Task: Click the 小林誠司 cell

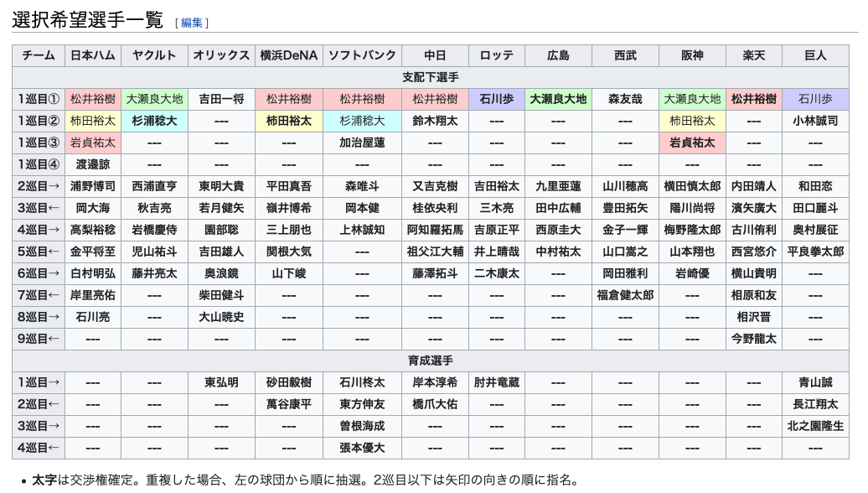Action: pyautogui.click(x=815, y=121)
